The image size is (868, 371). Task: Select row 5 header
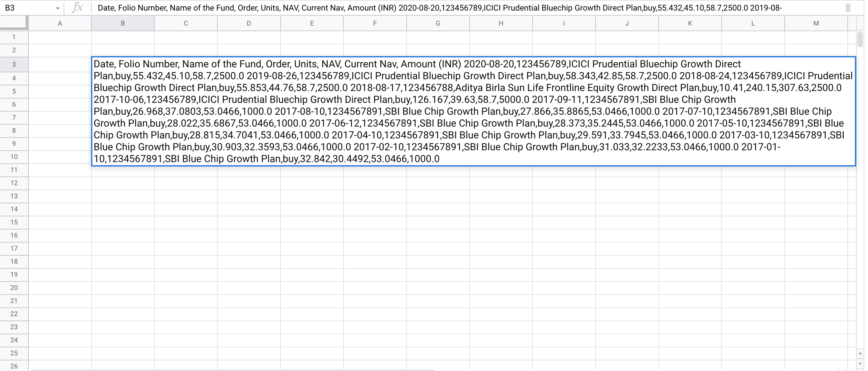click(x=14, y=91)
